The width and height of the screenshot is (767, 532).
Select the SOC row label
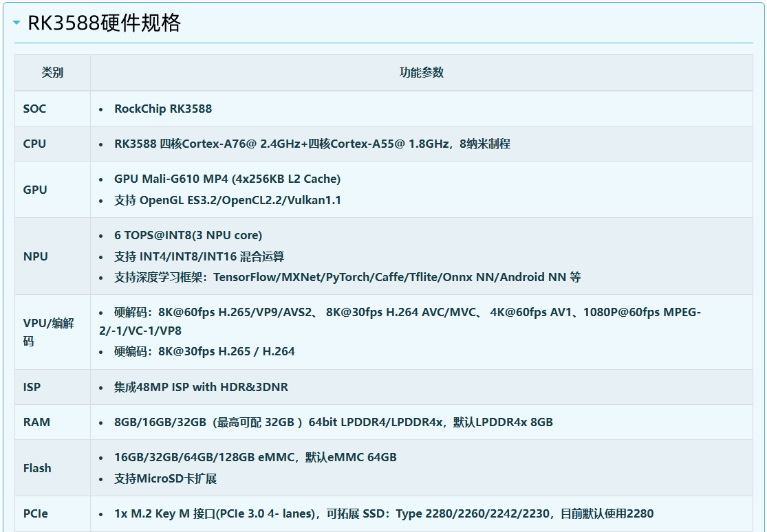[x=34, y=109]
